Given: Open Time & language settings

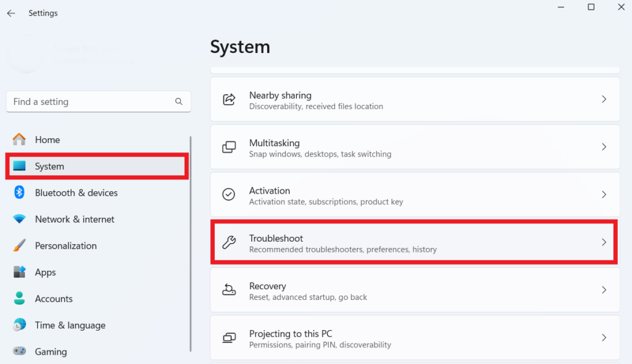Looking at the screenshot, I should pos(70,325).
